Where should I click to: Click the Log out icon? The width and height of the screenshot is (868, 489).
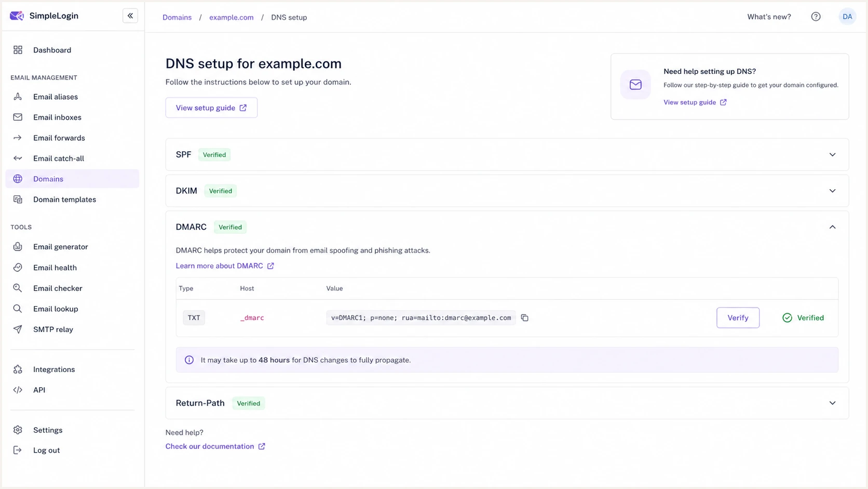click(18, 450)
